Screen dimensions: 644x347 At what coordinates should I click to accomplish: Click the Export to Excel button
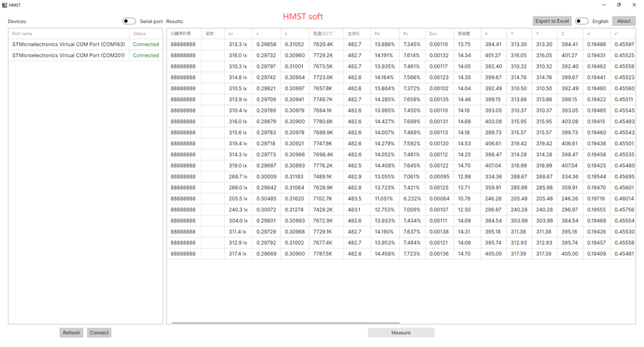[x=552, y=21]
